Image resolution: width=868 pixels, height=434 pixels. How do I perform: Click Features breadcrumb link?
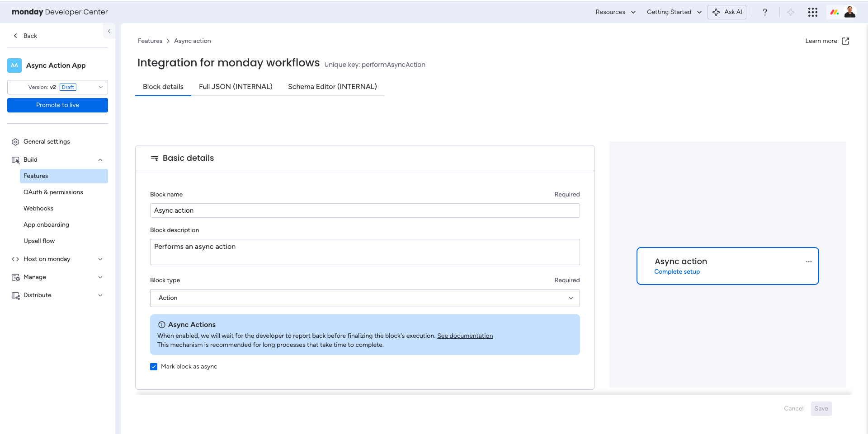150,41
